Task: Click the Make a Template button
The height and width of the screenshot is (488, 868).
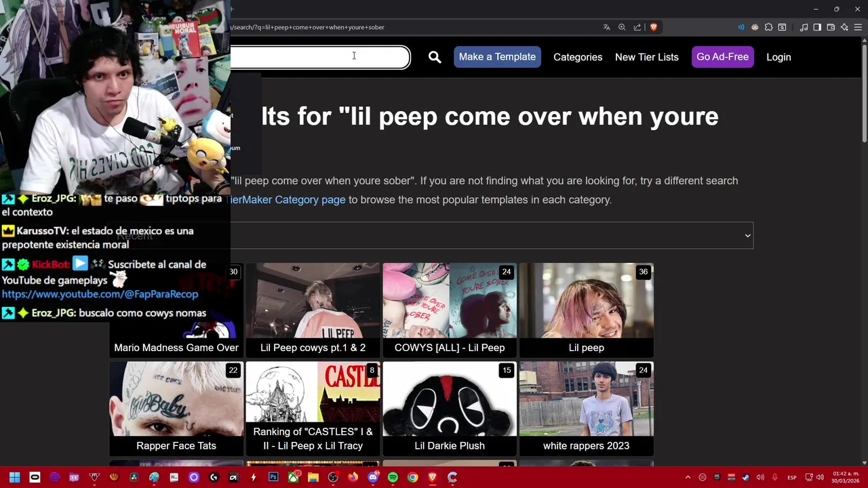Action: tap(497, 57)
